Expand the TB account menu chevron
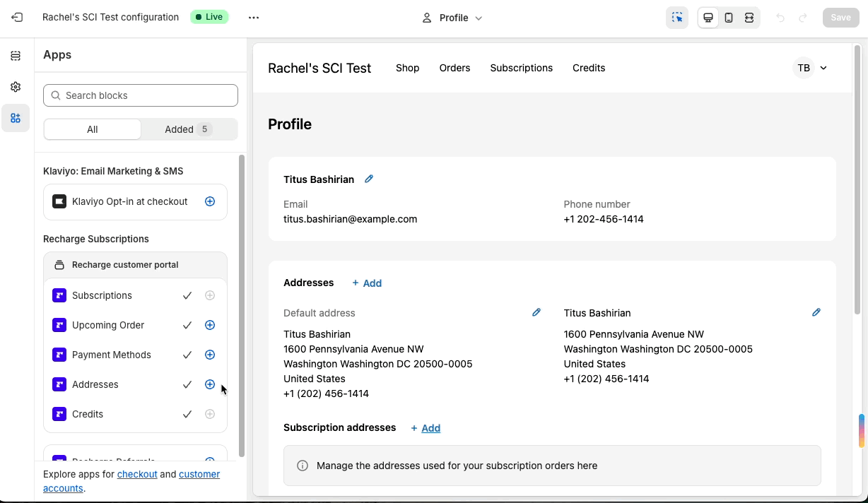Image resolution: width=868 pixels, height=503 pixels. [x=823, y=68]
